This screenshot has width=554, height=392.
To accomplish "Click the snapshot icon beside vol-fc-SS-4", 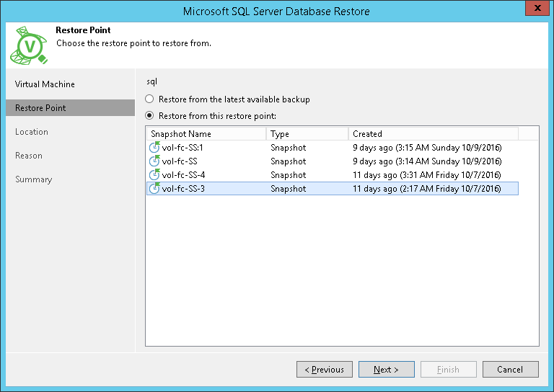I will (154, 175).
